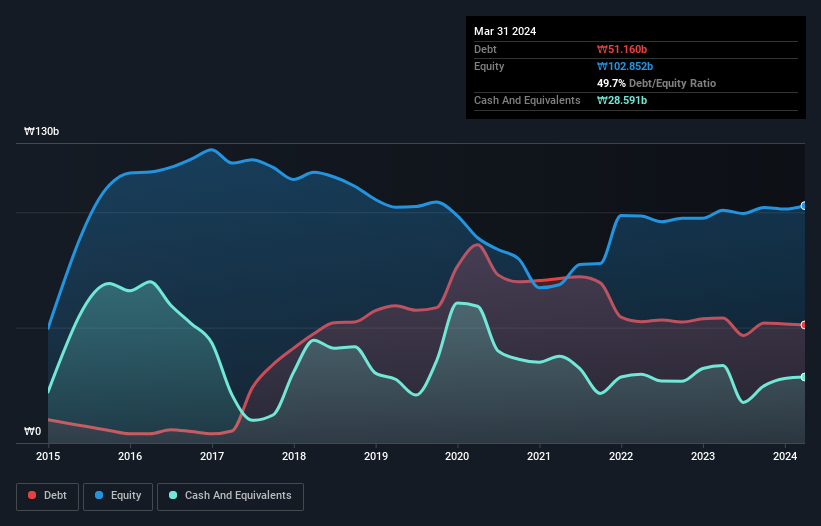Select the teal Cash endpoint marker on chart
Screen dimensions: 821x526
tap(804, 377)
